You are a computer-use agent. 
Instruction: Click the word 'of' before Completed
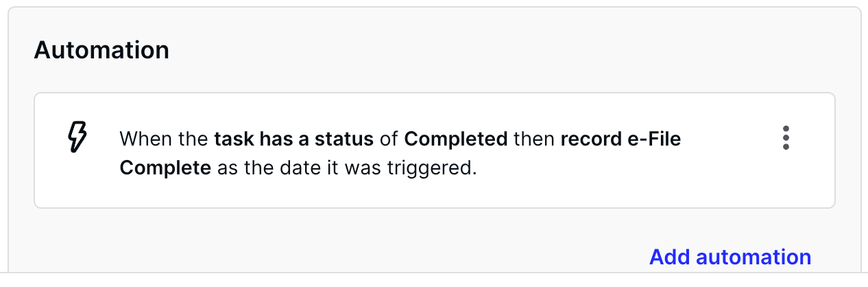[389, 139]
